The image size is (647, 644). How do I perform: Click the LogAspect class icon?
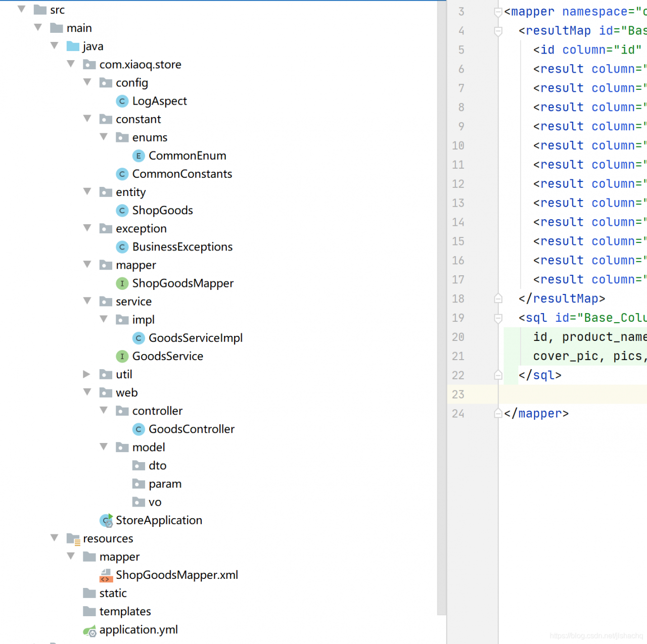(122, 101)
